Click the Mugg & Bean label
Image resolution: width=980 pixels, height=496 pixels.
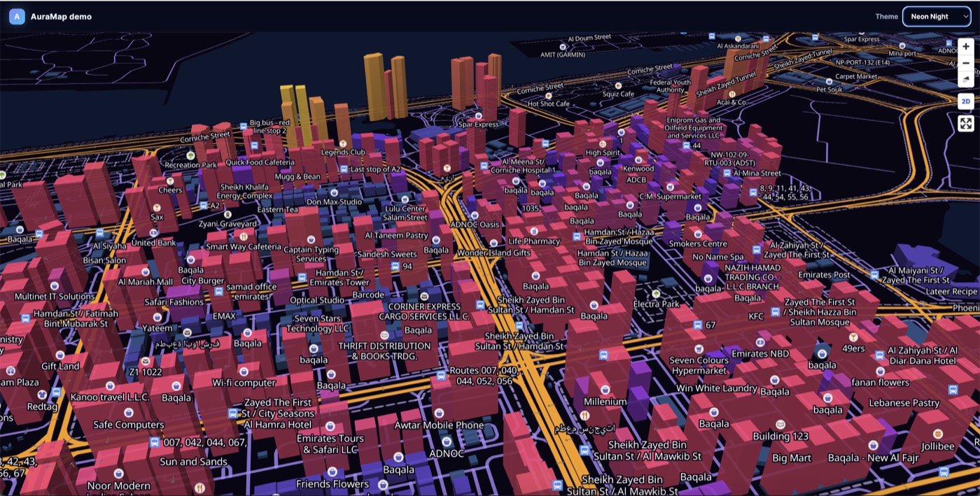297,177
